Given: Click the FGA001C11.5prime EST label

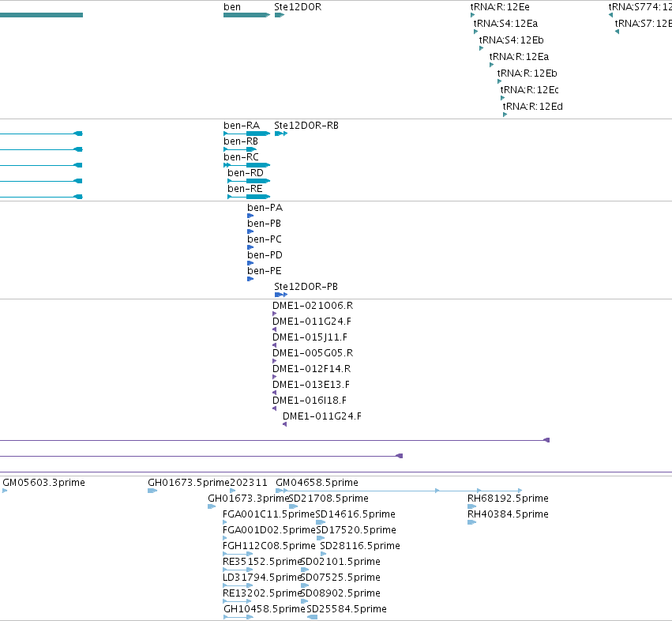Looking at the screenshot, I should (268, 514).
